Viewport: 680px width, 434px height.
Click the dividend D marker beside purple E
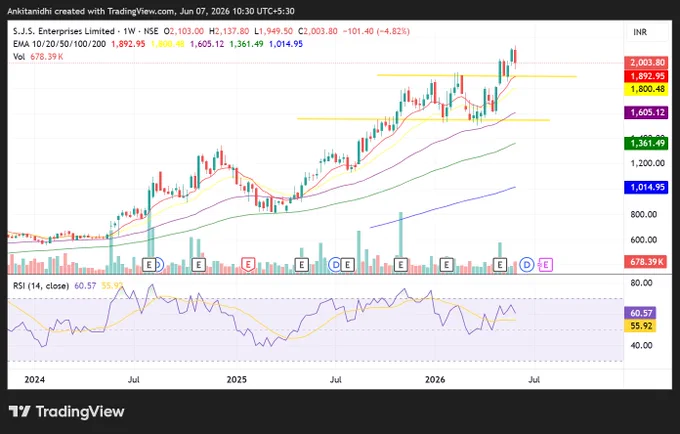527,264
